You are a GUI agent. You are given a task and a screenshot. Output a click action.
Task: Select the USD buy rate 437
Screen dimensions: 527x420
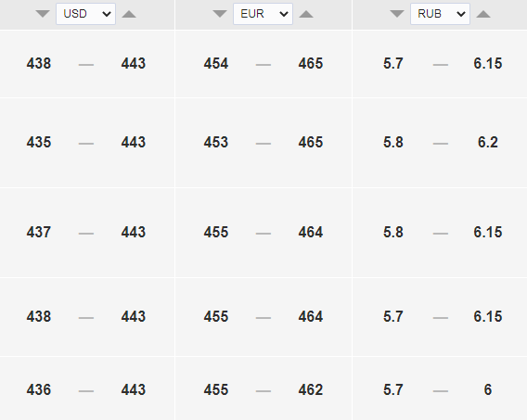pos(39,232)
